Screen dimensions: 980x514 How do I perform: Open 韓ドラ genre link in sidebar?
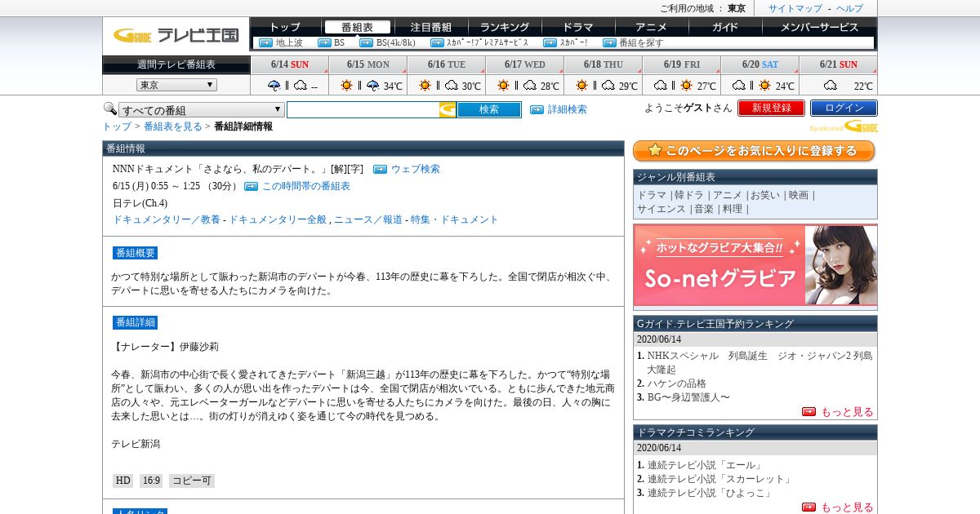point(690,195)
